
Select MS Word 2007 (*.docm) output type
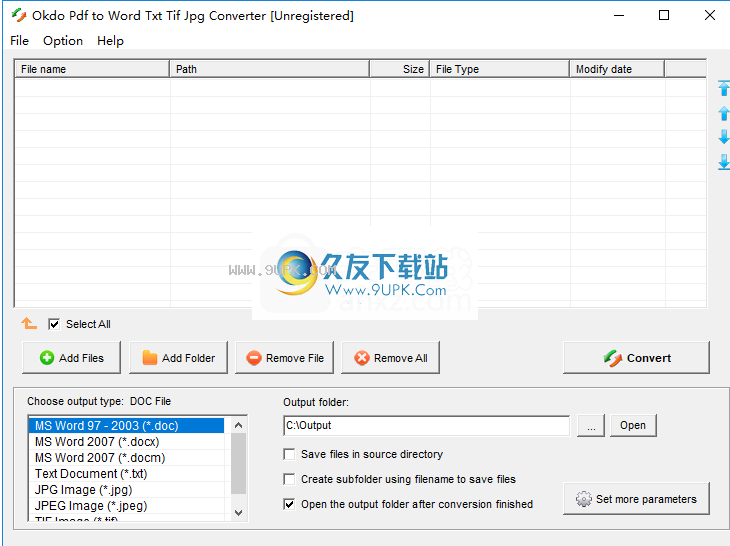click(x=127, y=458)
